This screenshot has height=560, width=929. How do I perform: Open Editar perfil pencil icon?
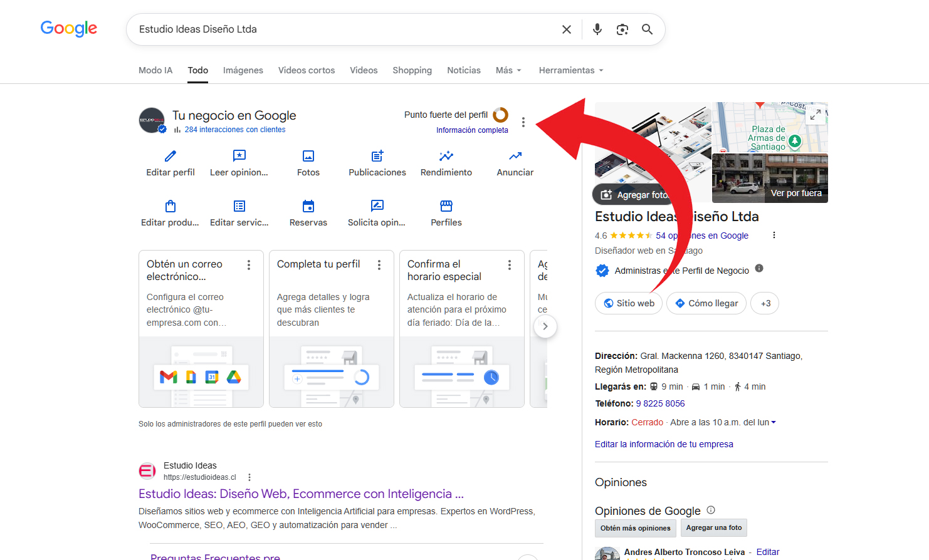pyautogui.click(x=171, y=156)
